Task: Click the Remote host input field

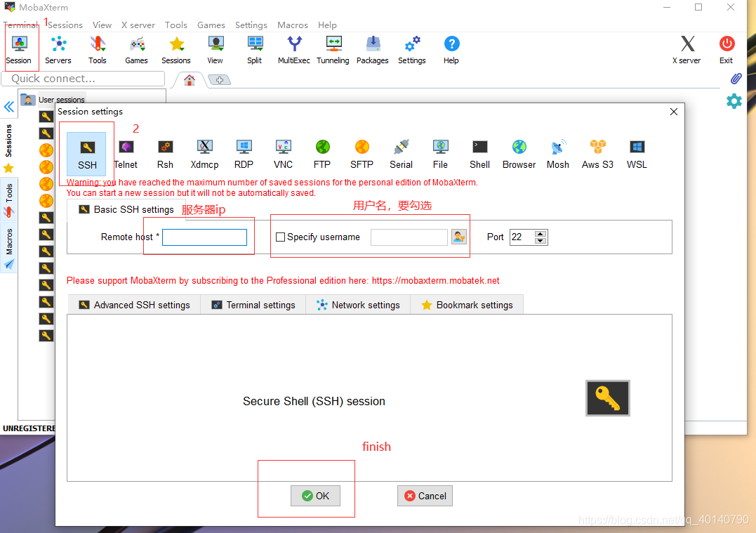Action: coord(204,237)
